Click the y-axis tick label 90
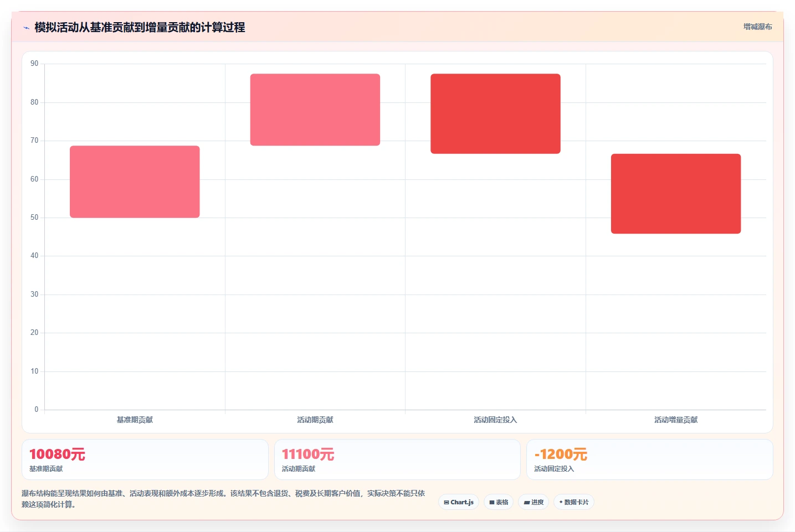Image resolution: width=795 pixels, height=532 pixels. point(34,64)
